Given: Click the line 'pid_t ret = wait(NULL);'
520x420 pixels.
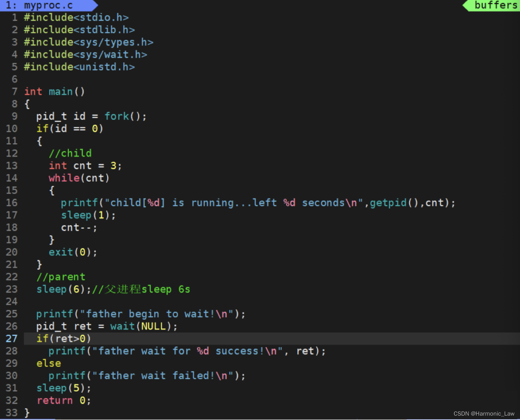Looking at the screenshot, I should [x=107, y=327].
